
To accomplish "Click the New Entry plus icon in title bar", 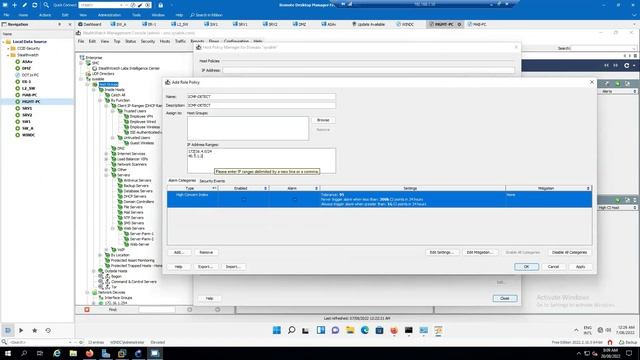I will point(15,5).
